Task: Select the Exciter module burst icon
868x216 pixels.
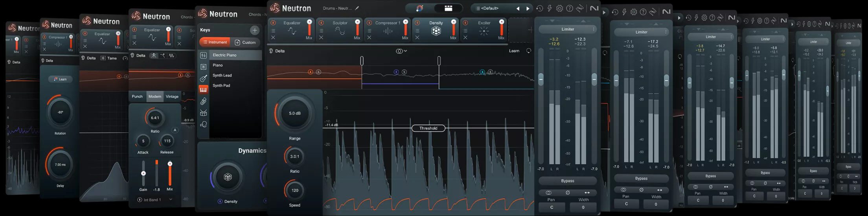Action: click(484, 31)
